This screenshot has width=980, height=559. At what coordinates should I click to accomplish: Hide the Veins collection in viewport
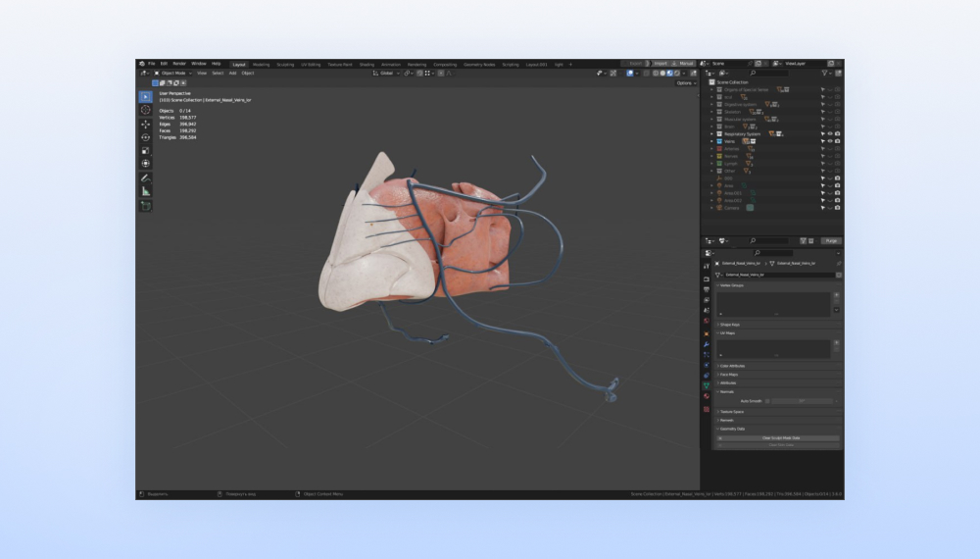tap(830, 141)
